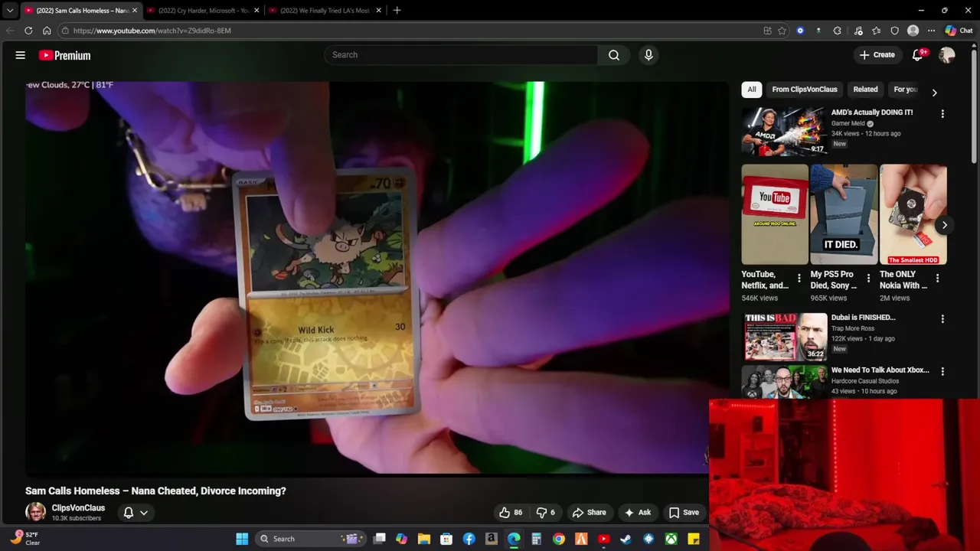Click the browser address bar URL
Screen dimensions: 980x551
click(152, 31)
